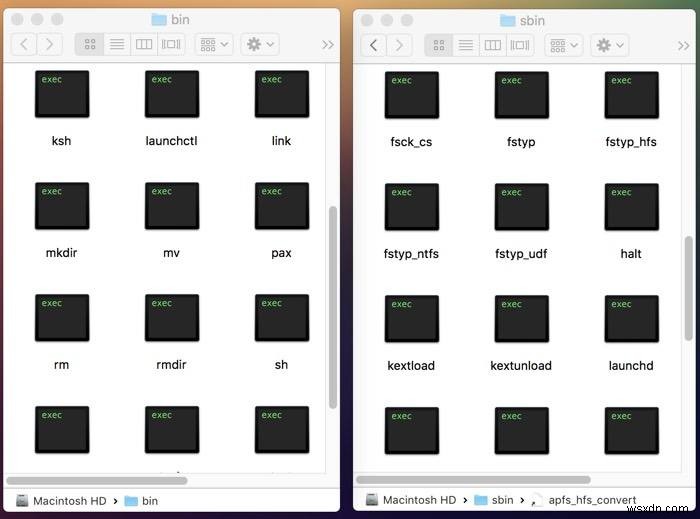The image size is (700, 519).
Task: Switch sbin window to gallery view
Action: pyautogui.click(x=520, y=45)
